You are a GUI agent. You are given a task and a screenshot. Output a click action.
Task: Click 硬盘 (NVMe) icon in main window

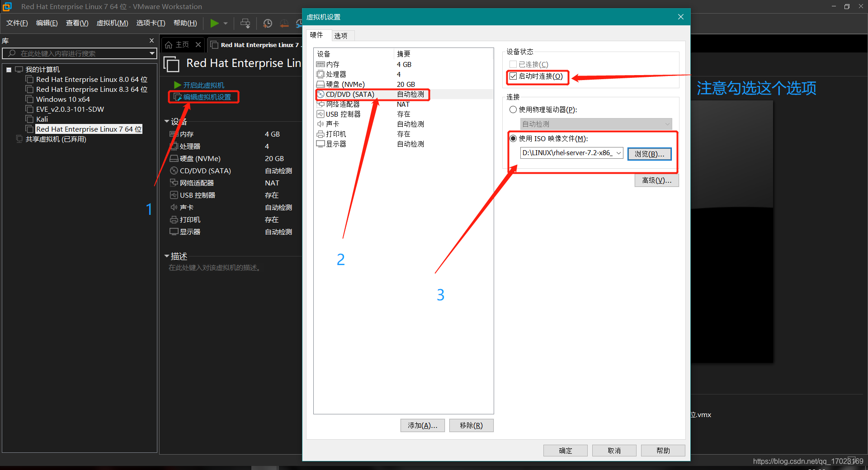coord(174,158)
